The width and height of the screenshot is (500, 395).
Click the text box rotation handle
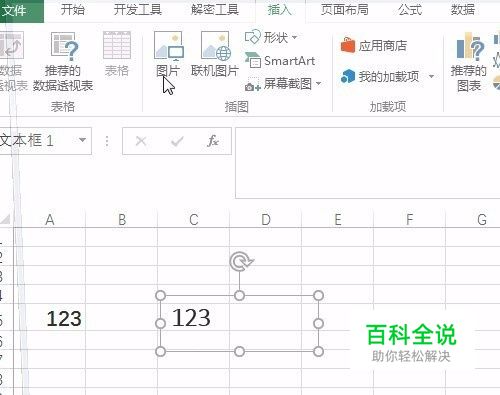tap(241, 261)
